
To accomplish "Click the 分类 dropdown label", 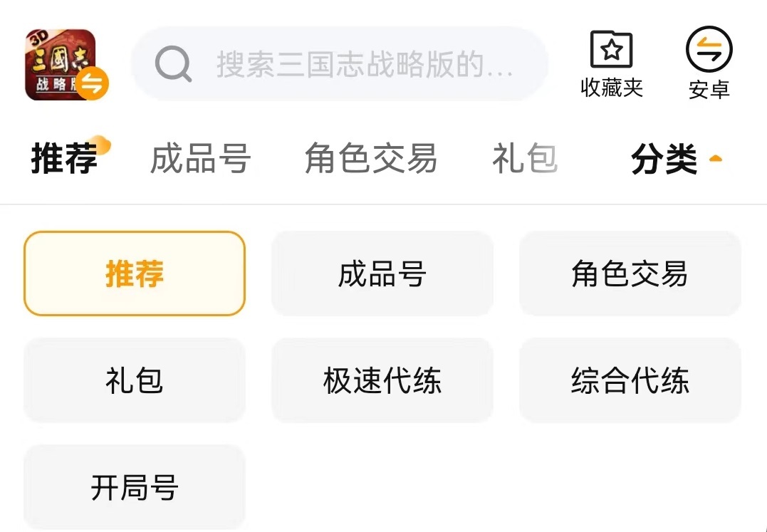I will 664,160.
